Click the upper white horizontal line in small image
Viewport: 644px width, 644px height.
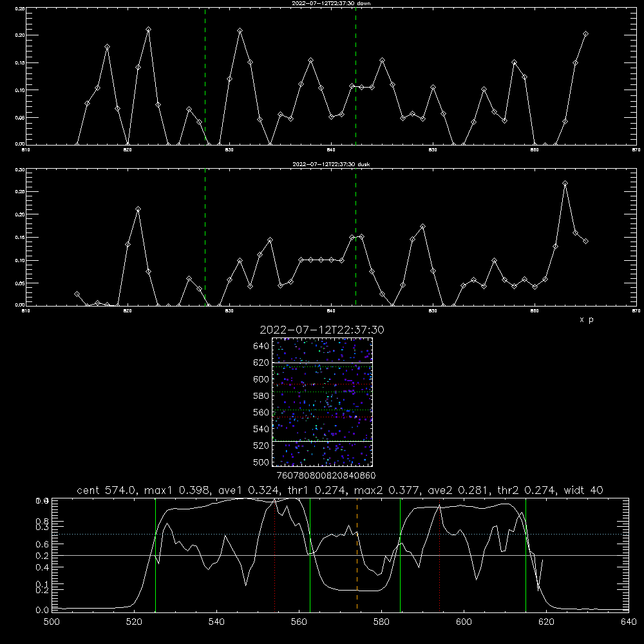tap(323, 363)
